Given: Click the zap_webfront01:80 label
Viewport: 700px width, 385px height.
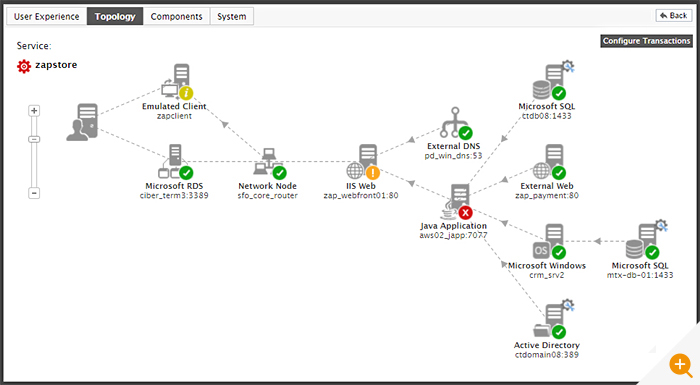Looking at the screenshot, I should point(361,196).
